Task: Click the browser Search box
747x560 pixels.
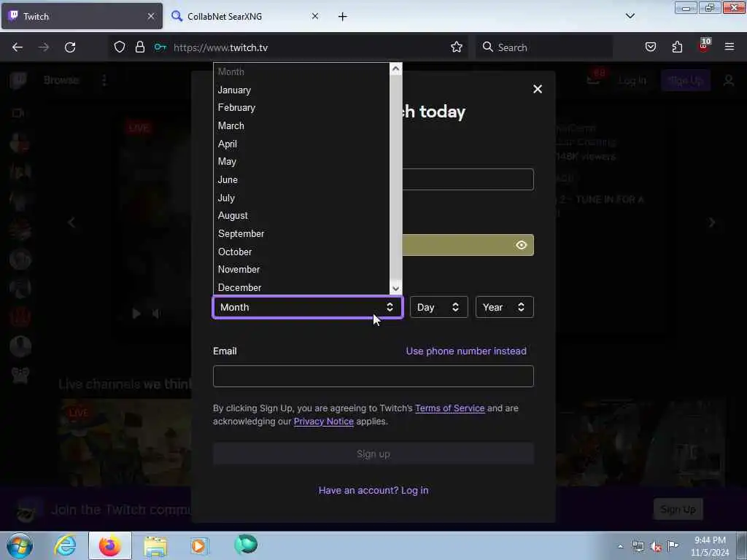Action: [x=544, y=47]
